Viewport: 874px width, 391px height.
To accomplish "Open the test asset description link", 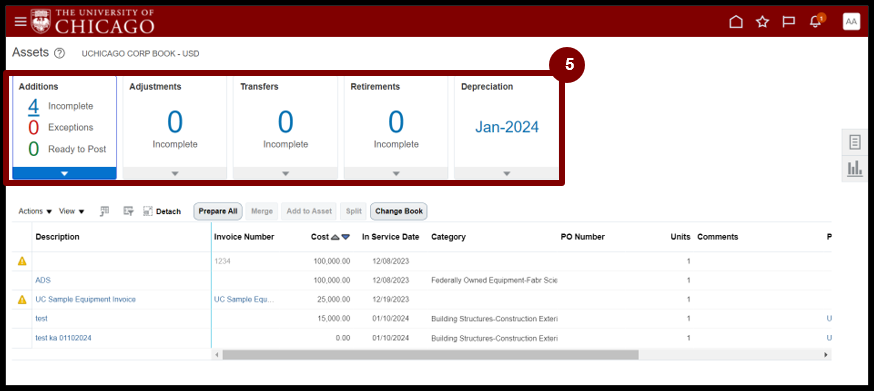I will tap(41, 318).
